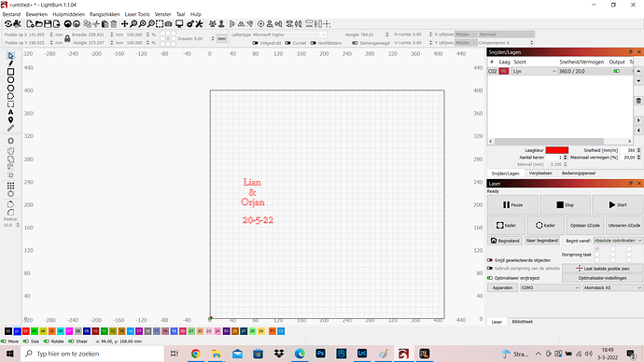Click the Positie op X field
The image size is (644, 362).
click(x=39, y=35)
